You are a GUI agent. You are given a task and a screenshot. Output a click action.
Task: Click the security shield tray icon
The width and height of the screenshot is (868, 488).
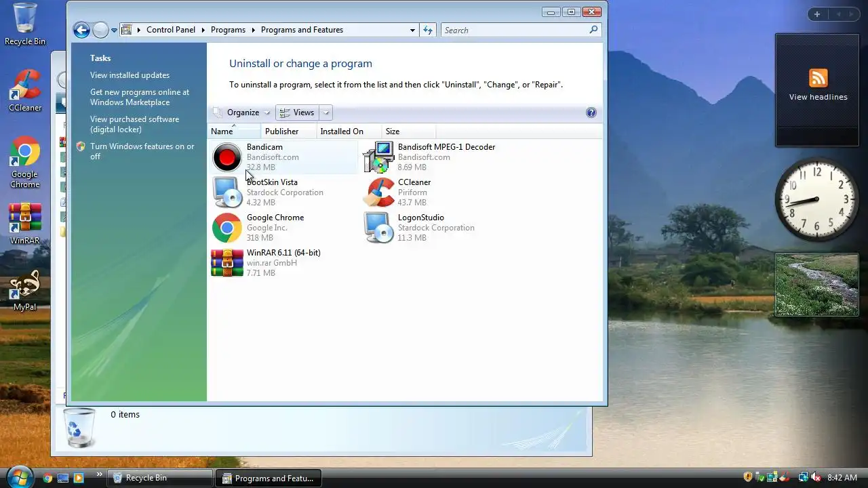click(x=748, y=478)
